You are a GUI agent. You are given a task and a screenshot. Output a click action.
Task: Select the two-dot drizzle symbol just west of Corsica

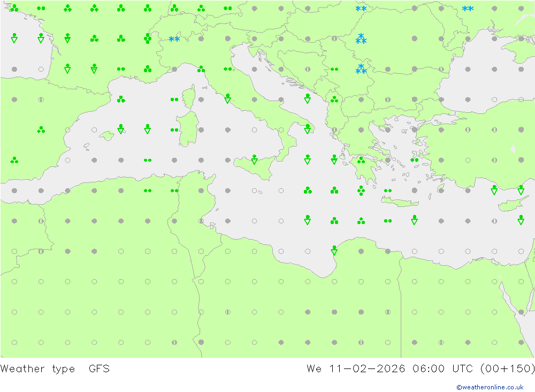174,99
